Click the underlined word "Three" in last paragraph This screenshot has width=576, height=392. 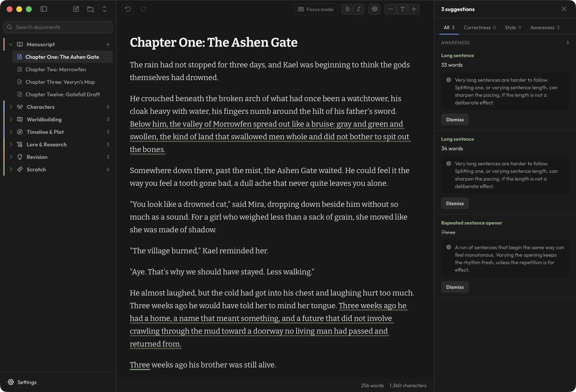(140, 365)
